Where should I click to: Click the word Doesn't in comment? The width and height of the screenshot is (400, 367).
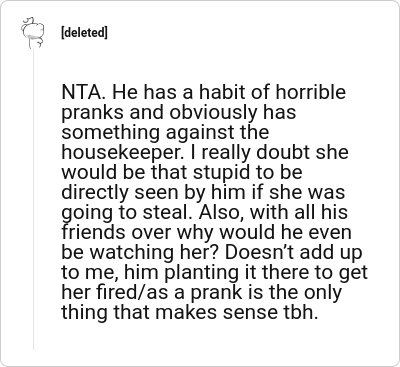coord(259,252)
